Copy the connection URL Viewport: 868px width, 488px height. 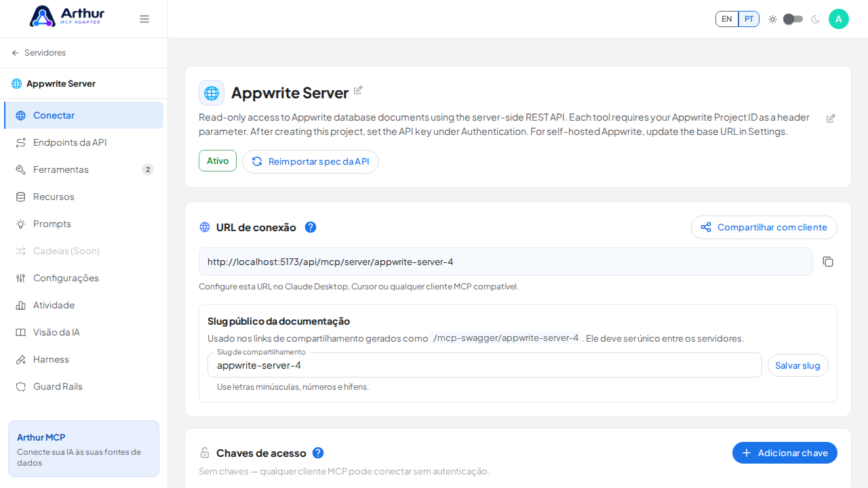tap(828, 262)
